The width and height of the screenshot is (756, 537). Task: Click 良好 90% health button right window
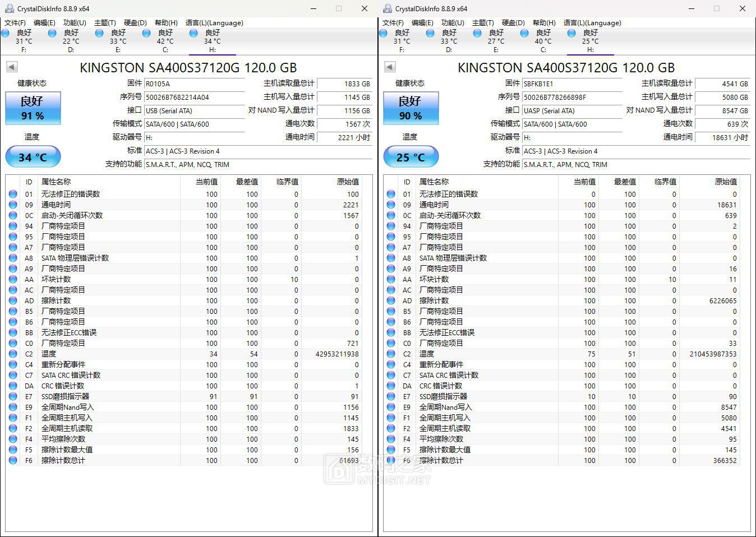point(411,108)
